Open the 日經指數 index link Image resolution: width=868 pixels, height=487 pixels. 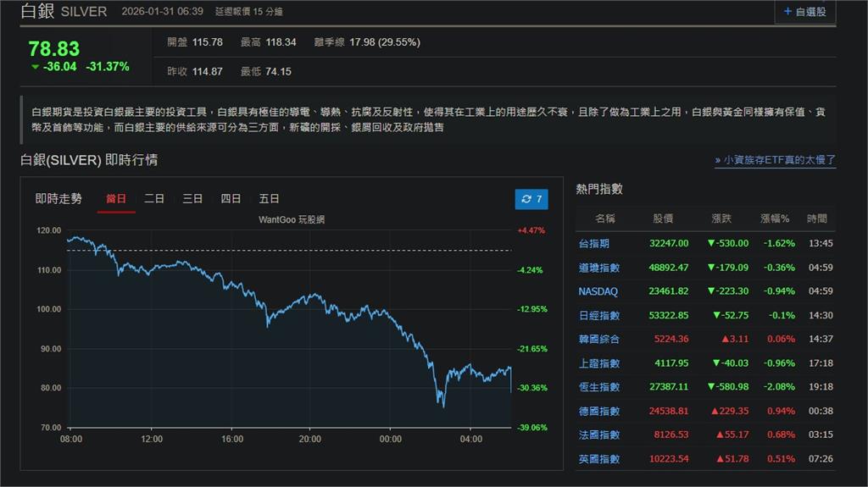tap(599, 315)
